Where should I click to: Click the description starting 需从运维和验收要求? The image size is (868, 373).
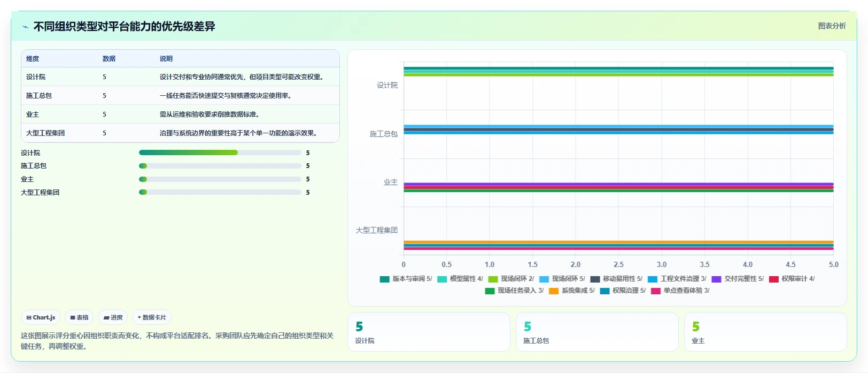[211, 115]
